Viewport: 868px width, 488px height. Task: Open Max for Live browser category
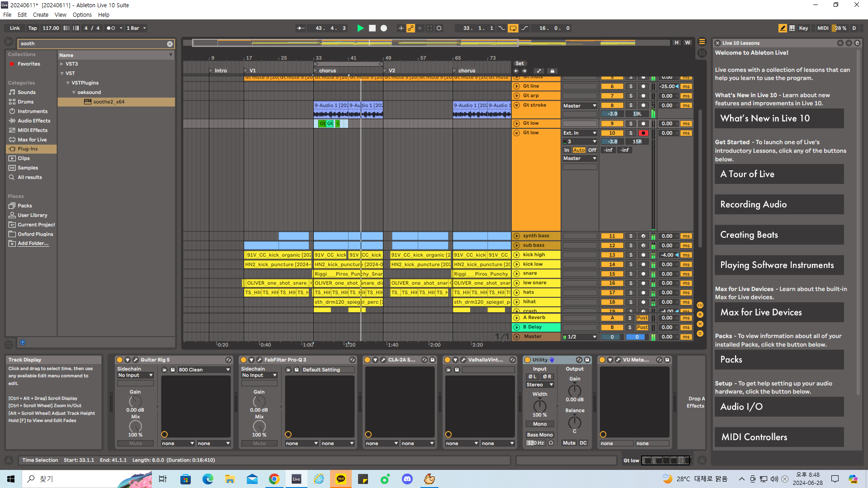tap(32, 140)
